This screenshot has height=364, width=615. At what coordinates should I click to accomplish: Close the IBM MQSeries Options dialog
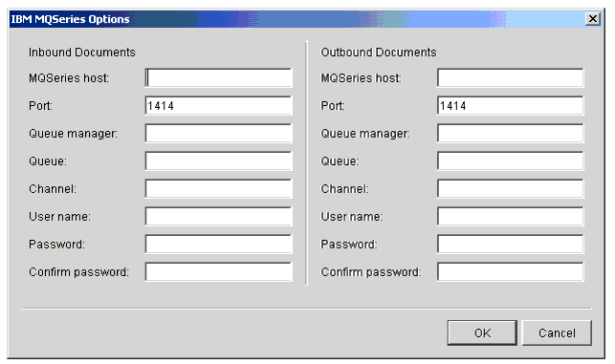tap(593, 18)
